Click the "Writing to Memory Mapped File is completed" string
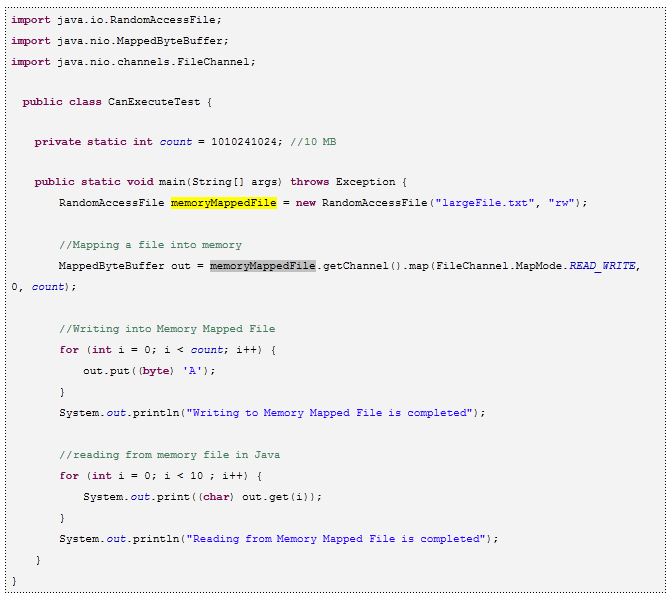 328,412
